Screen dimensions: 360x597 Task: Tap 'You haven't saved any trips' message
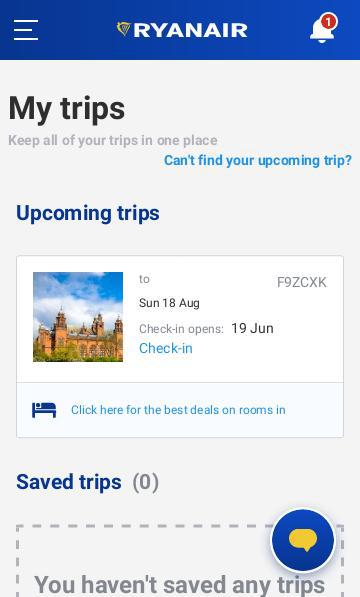[x=180, y=584]
